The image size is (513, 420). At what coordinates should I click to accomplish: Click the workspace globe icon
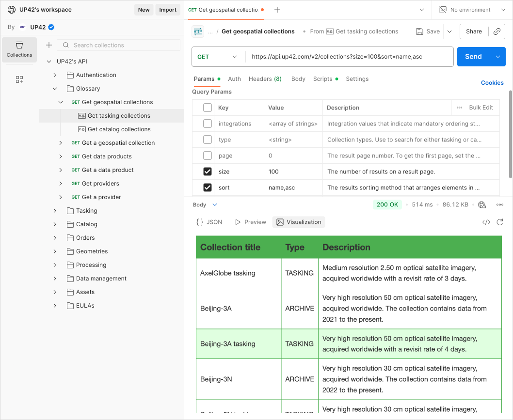[12, 10]
